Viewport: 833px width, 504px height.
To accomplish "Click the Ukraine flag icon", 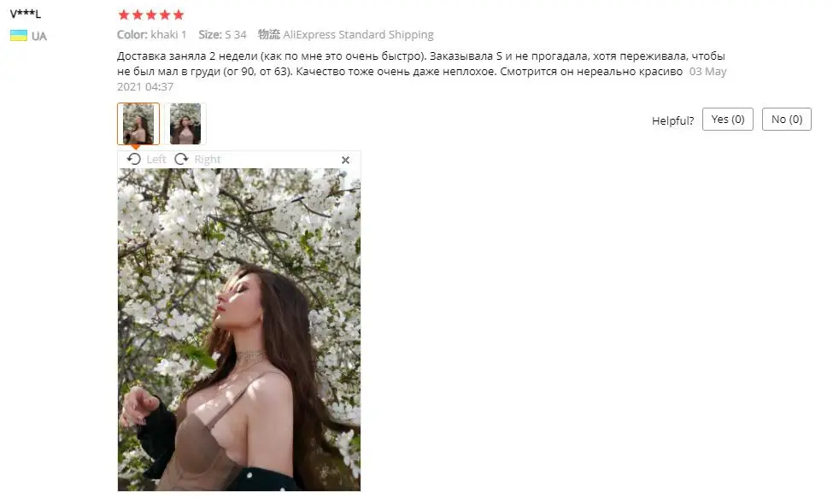I will pyautogui.click(x=19, y=36).
